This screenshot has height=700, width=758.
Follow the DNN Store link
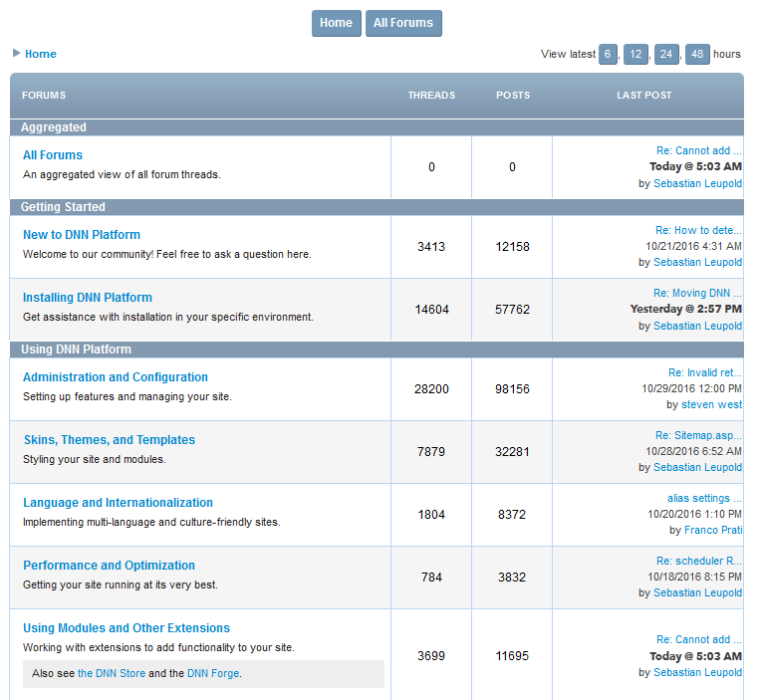[112, 673]
